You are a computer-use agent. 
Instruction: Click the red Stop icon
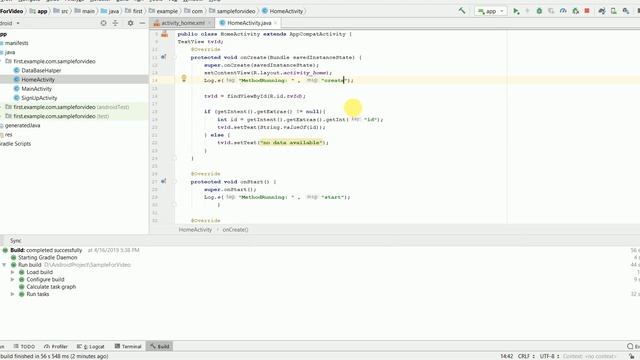tap(587, 11)
